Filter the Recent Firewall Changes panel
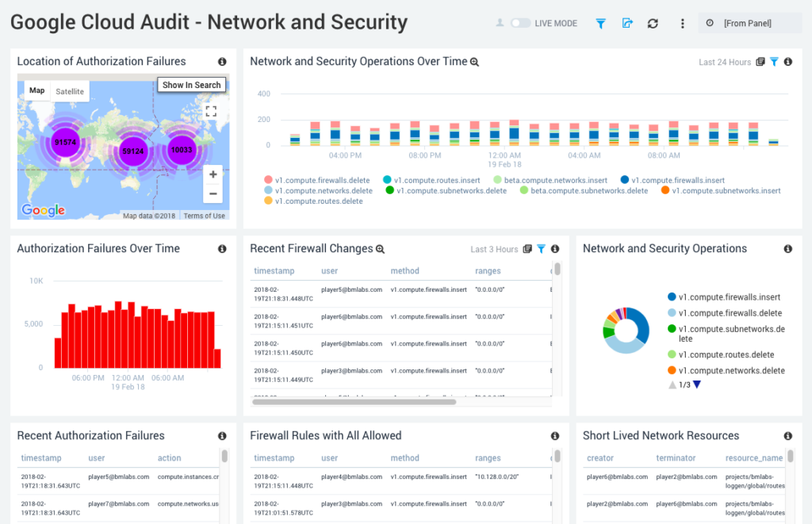Image resolution: width=812 pixels, height=524 pixels. coord(541,249)
